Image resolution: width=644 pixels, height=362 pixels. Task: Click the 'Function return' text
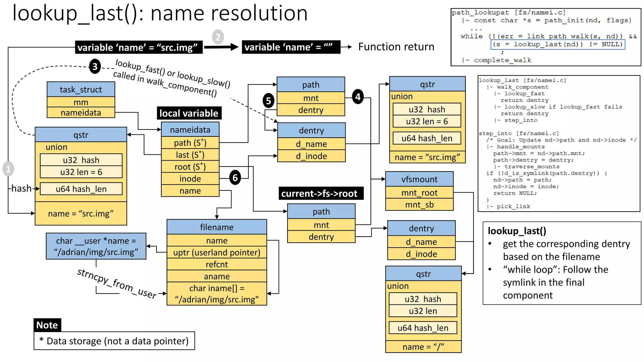coord(396,47)
